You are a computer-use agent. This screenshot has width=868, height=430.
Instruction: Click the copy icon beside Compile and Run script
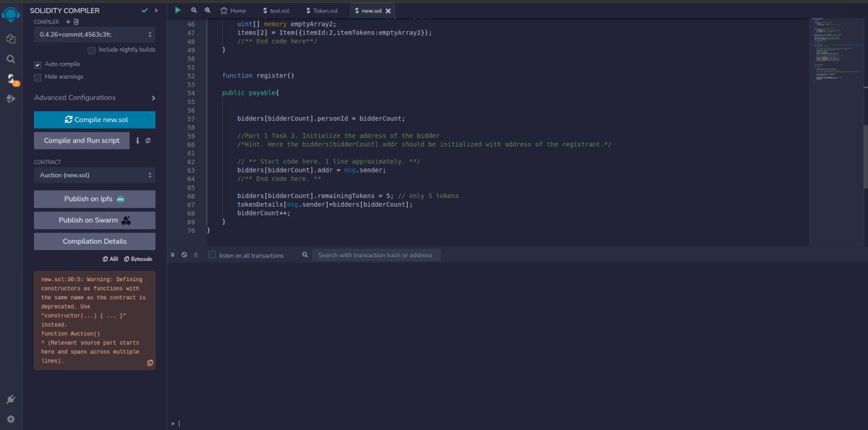pos(148,140)
